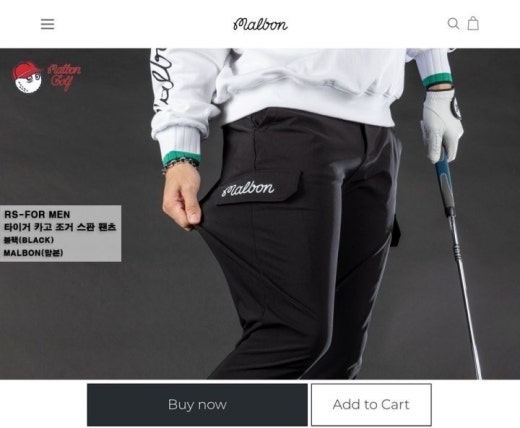The height and width of the screenshot is (428, 520).
Task: Click the 블랙(BLACK) color text
Action: [29, 240]
